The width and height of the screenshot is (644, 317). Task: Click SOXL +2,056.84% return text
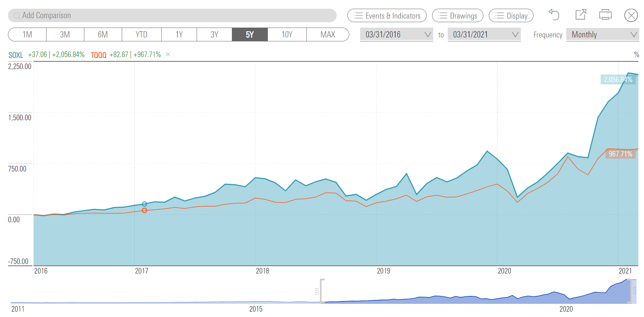(68, 54)
